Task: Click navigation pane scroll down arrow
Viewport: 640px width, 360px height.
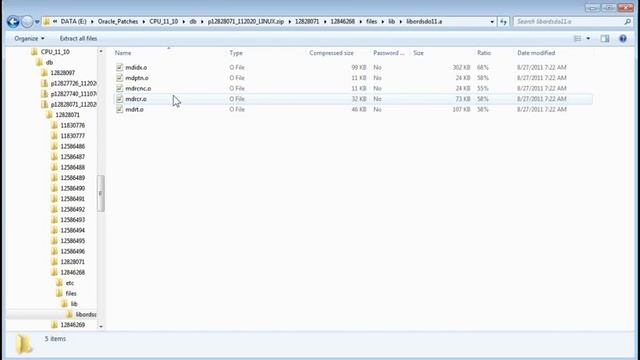Action: pyautogui.click(x=101, y=327)
